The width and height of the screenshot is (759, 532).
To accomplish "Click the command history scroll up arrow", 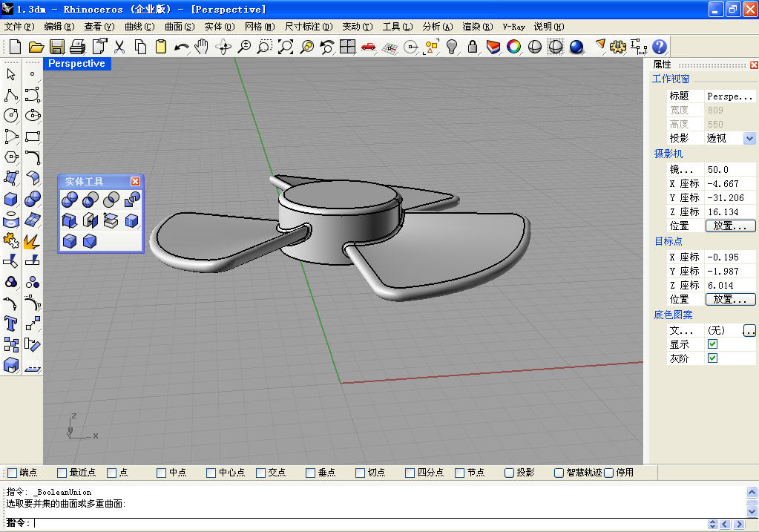I will point(752,493).
